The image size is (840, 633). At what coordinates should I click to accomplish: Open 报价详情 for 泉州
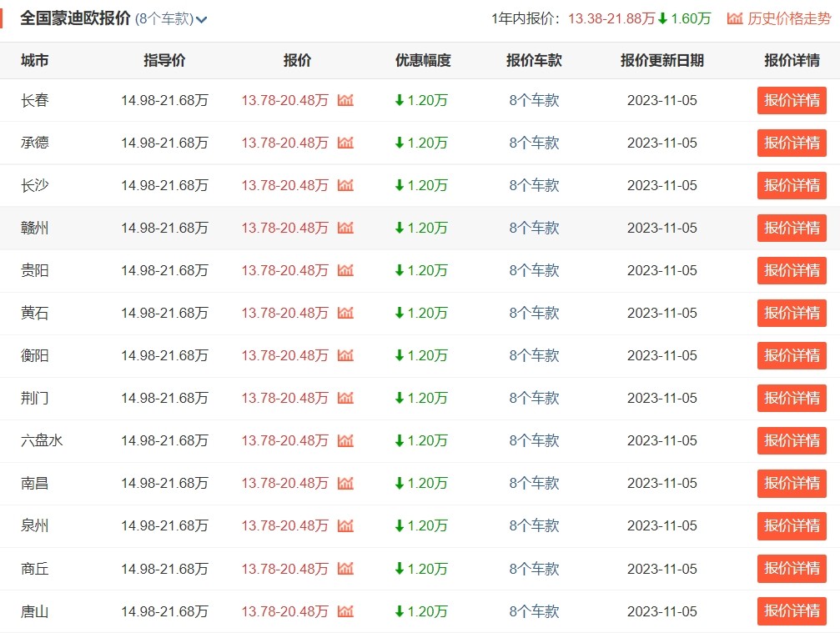[792, 525]
